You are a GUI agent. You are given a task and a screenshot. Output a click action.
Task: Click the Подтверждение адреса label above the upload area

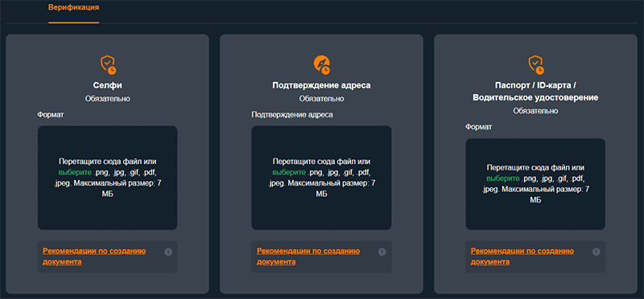(292, 114)
